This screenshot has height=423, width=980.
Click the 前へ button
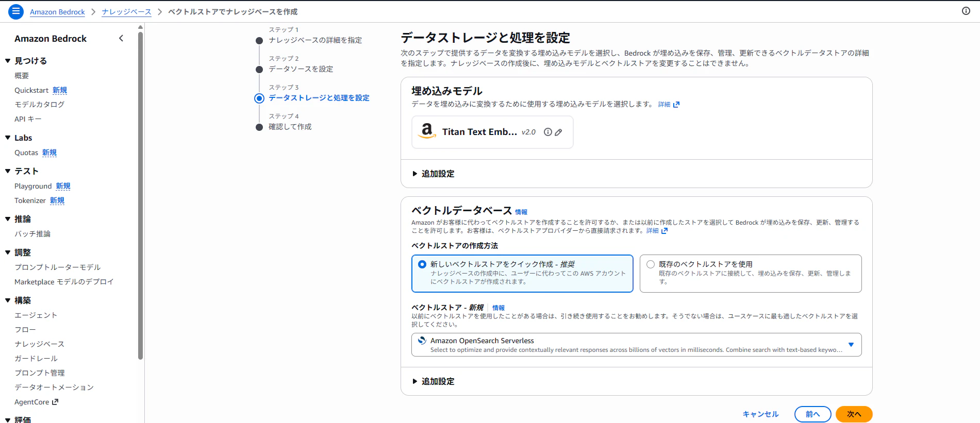812,414
